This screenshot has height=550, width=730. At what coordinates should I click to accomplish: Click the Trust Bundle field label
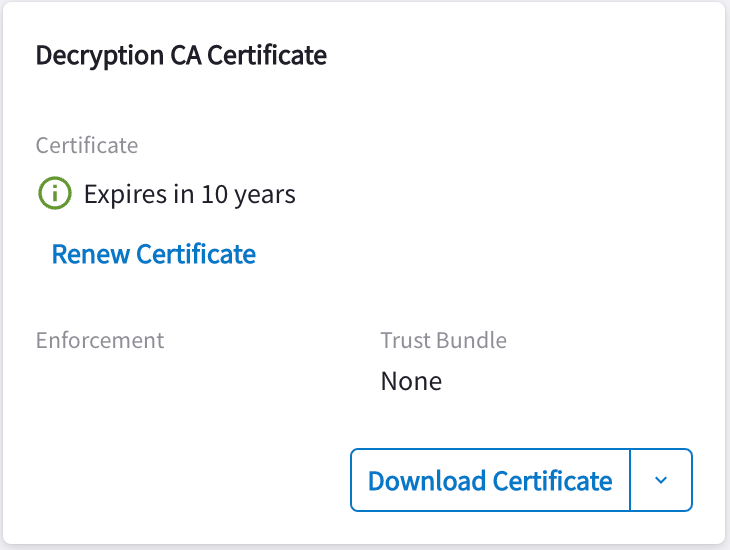[443, 340]
